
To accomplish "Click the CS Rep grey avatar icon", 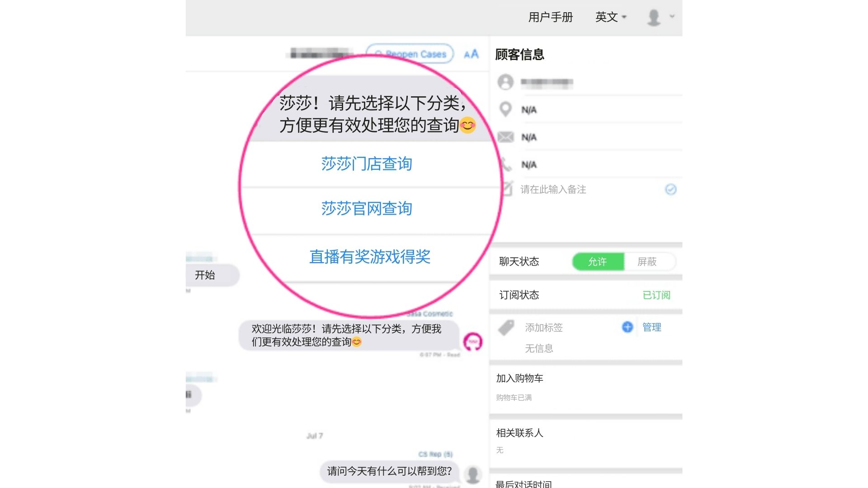I will (x=473, y=474).
